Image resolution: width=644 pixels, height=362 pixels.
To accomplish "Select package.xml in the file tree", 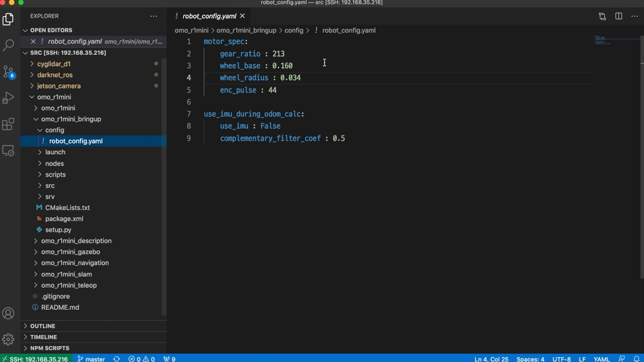I will click(x=64, y=219).
